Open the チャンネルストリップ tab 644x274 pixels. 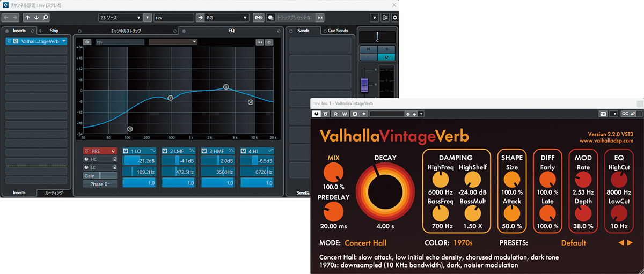click(126, 31)
